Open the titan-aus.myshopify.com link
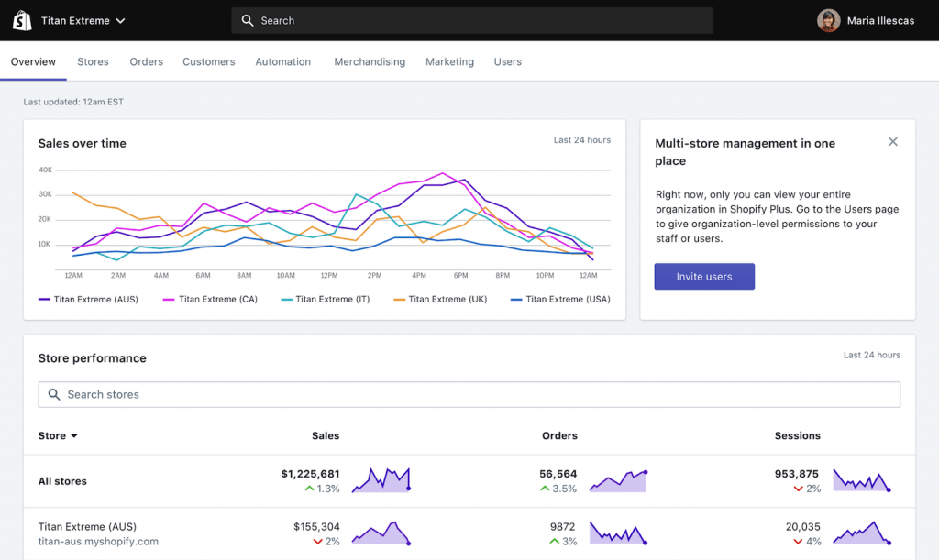939x560 pixels. tap(98, 542)
